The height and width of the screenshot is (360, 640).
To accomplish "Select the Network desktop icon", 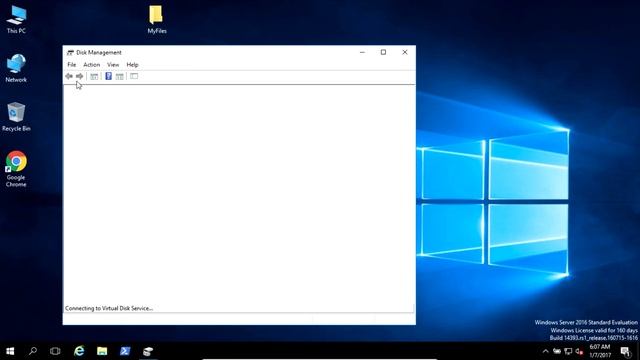I will 16,68.
